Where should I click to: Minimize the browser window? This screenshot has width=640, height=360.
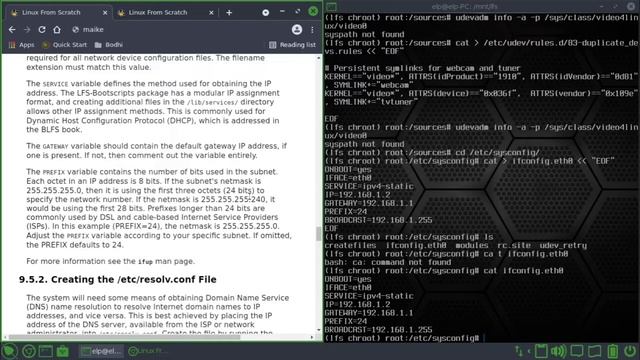point(282,12)
